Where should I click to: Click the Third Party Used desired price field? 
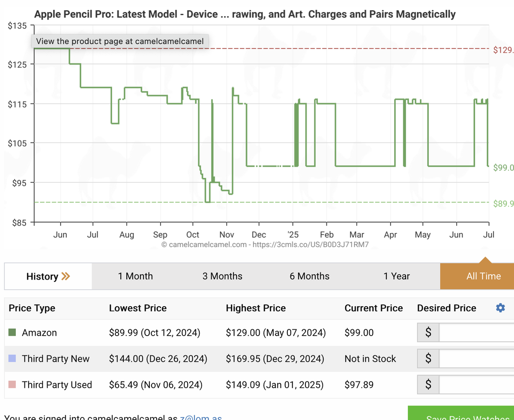point(476,385)
